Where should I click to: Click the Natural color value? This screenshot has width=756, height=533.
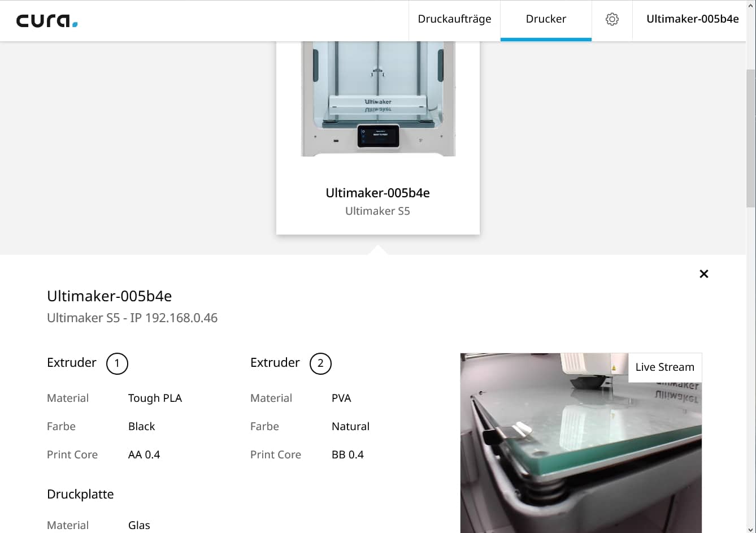click(350, 426)
